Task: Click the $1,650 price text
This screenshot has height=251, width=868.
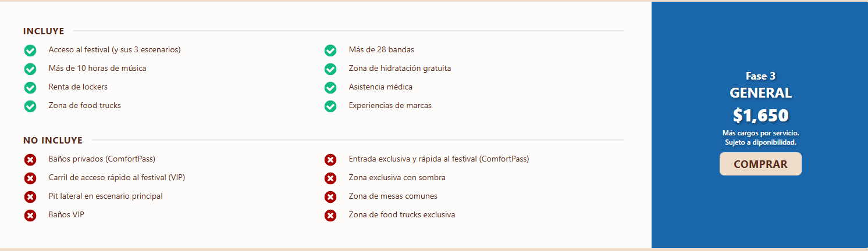Action: point(760,116)
